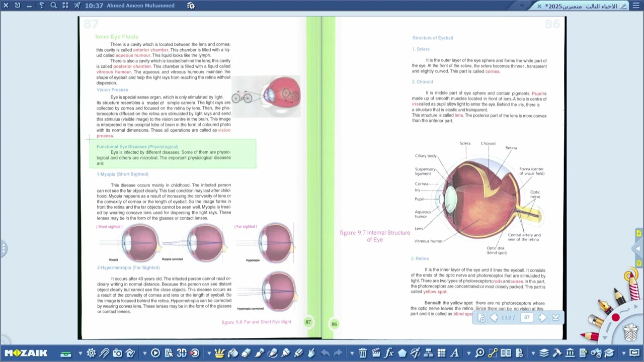644x362 pixels.
Task: Click the redo arrow
Action: pyautogui.click(x=338, y=353)
